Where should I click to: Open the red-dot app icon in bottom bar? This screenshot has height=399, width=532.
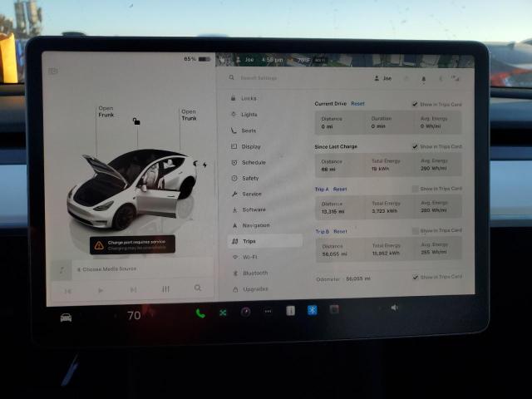tap(334, 309)
